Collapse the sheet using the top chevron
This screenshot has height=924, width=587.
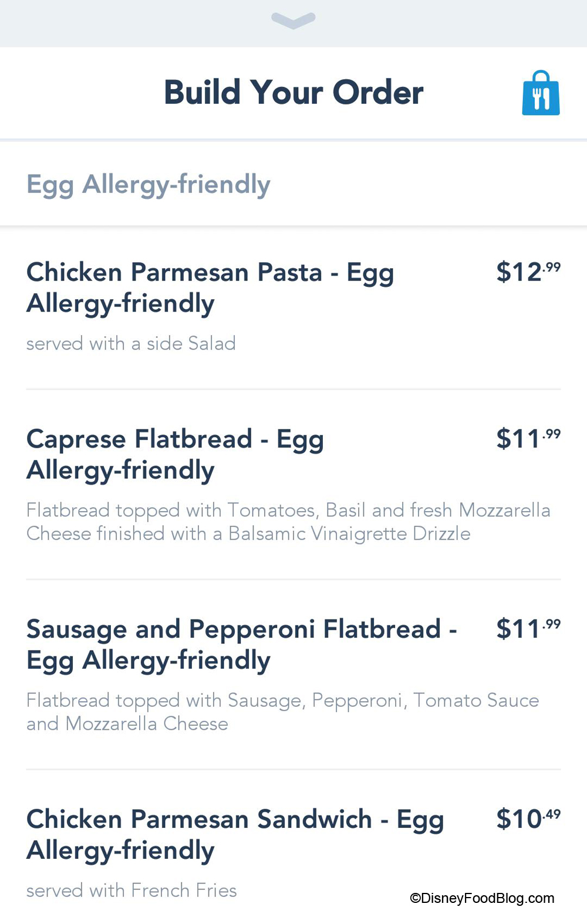(x=293, y=21)
